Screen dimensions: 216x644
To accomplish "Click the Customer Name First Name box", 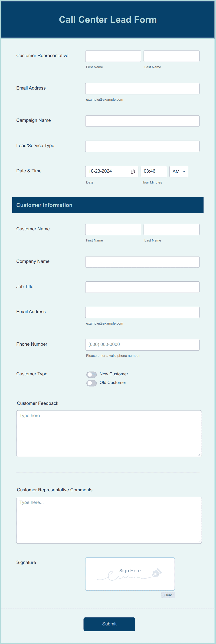I will pyautogui.click(x=113, y=229).
